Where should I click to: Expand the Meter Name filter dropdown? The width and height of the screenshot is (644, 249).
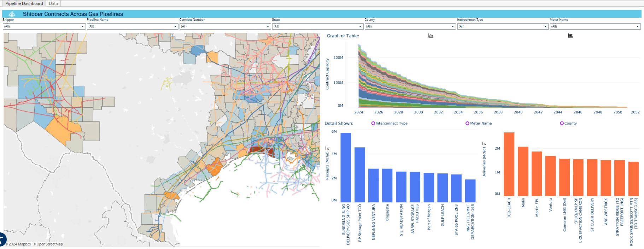595,26
